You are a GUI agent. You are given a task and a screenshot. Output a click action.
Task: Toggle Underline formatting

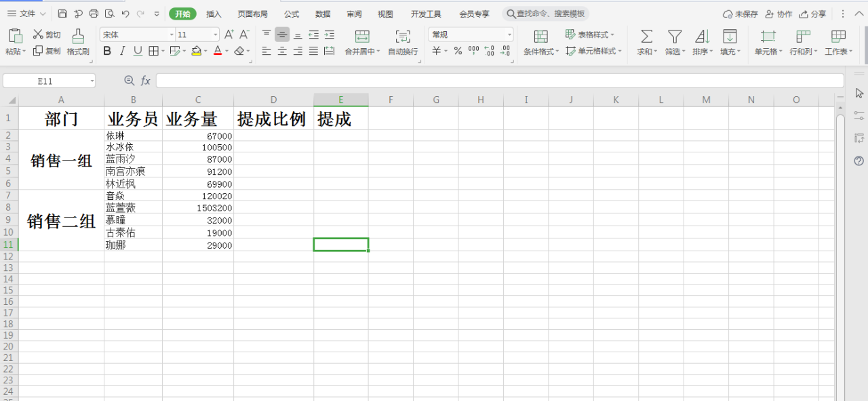click(x=138, y=51)
